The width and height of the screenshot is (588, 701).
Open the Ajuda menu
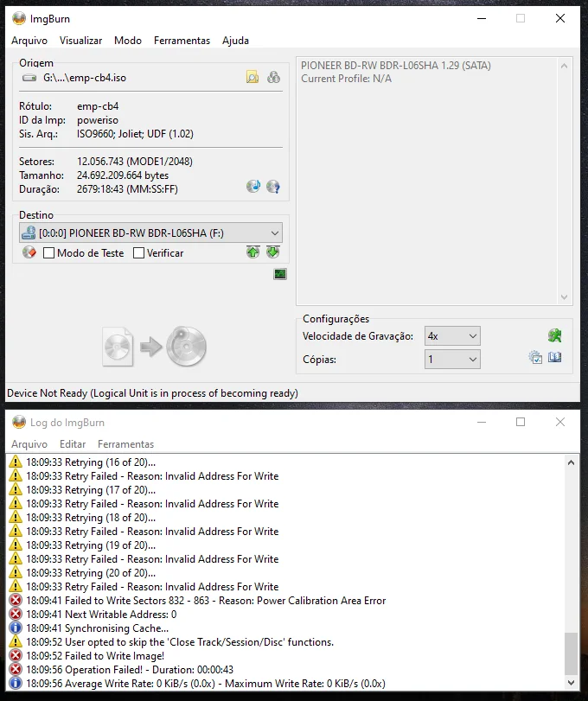(x=235, y=41)
